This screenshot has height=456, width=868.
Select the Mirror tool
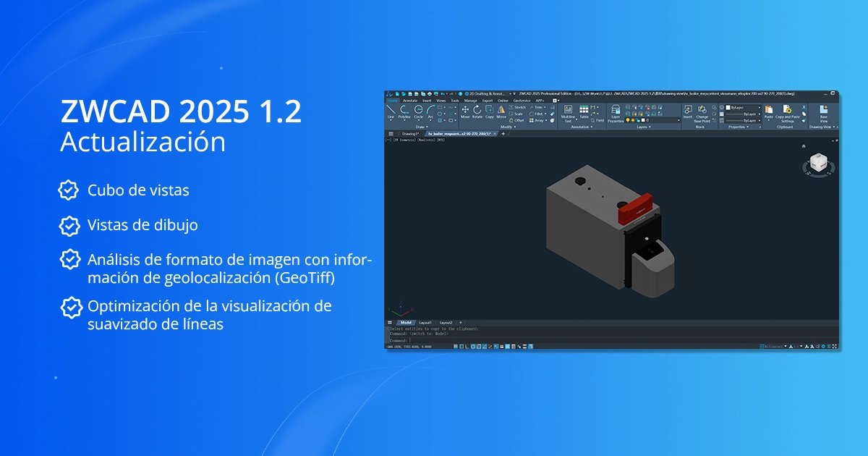[501, 111]
